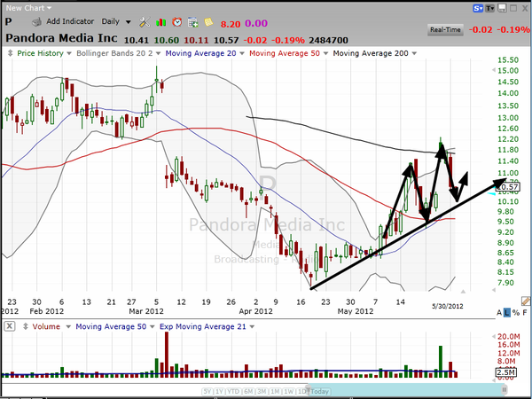Click the Bollinger Bands 20 2 label
Screen dimensions: 532x399
[x=114, y=53]
